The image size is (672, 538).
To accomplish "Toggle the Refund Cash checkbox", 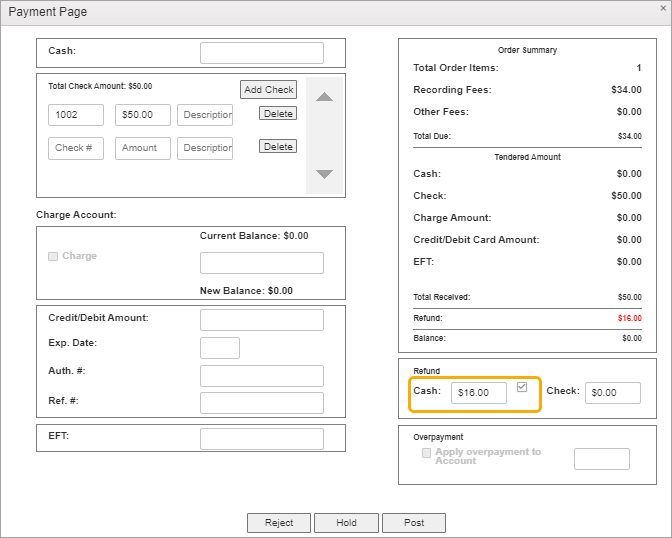I will coord(521,387).
